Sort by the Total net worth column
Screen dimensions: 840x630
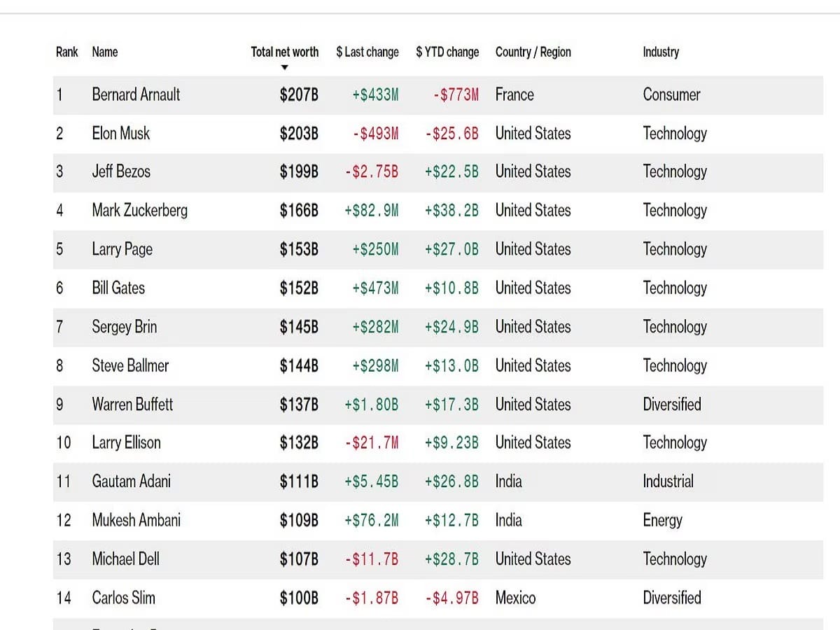(284, 52)
